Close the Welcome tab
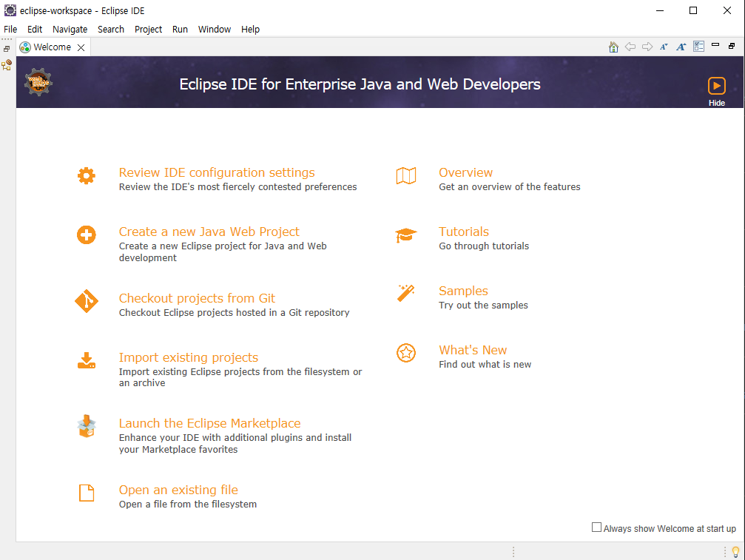 (x=81, y=47)
